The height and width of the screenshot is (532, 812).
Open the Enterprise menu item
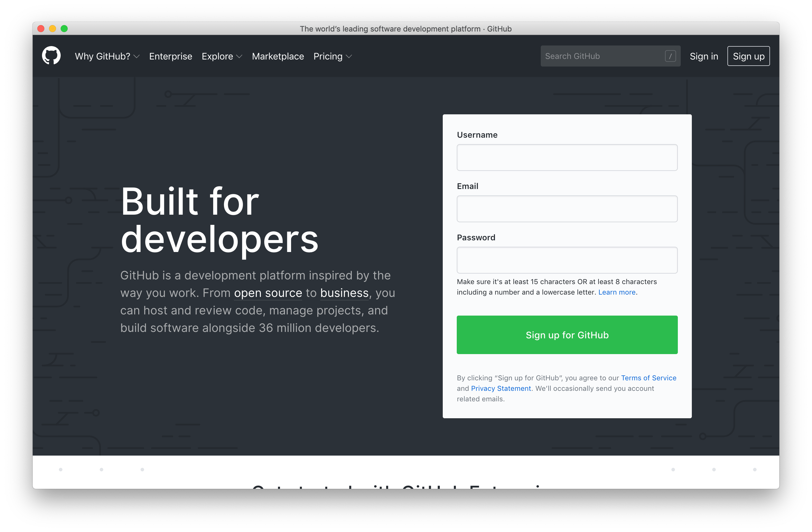pos(171,56)
